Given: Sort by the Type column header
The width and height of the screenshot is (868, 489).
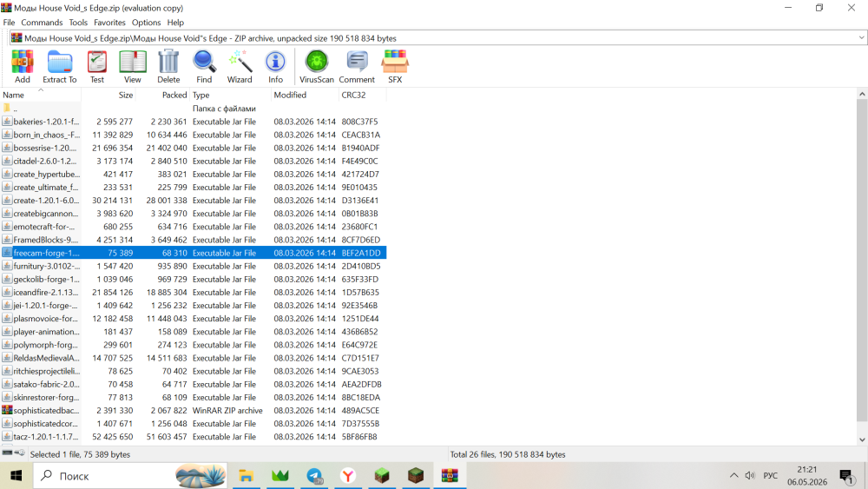Looking at the screenshot, I should pyautogui.click(x=231, y=95).
